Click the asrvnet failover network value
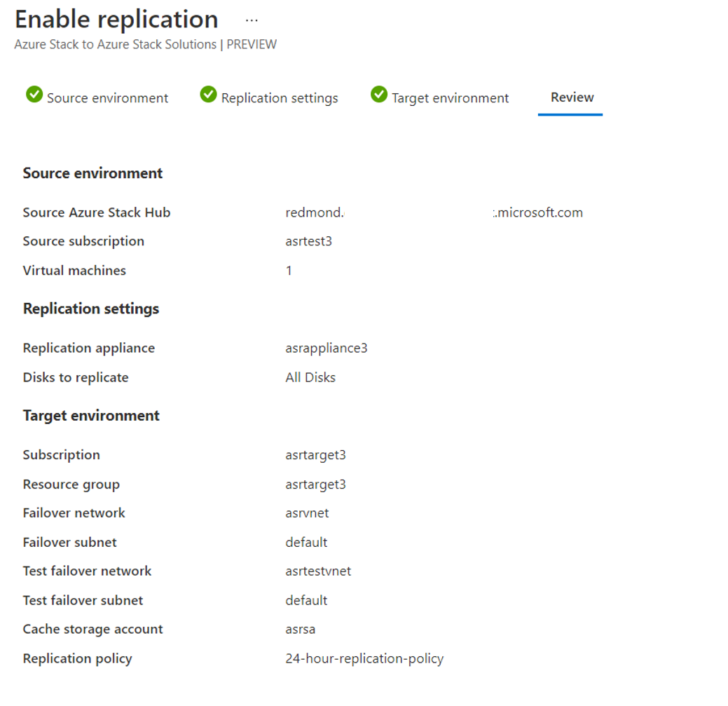Image resolution: width=728 pixels, height=706 pixels. [x=308, y=512]
